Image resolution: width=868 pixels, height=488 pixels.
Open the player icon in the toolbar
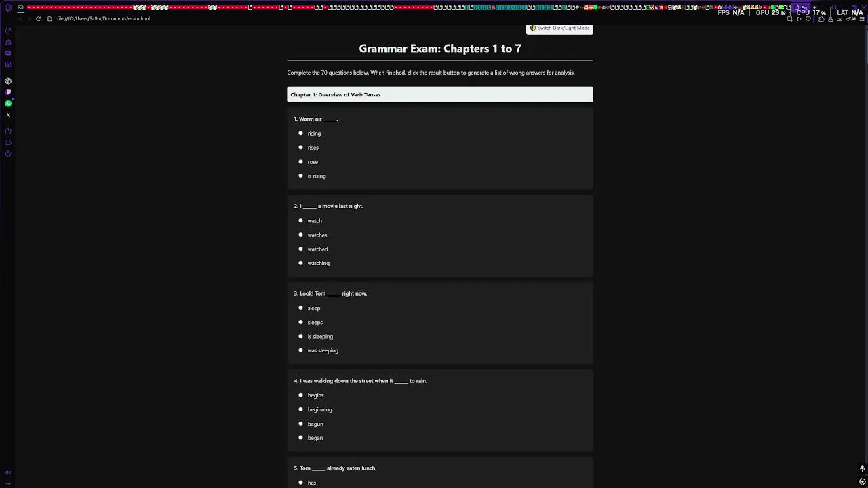(x=799, y=19)
